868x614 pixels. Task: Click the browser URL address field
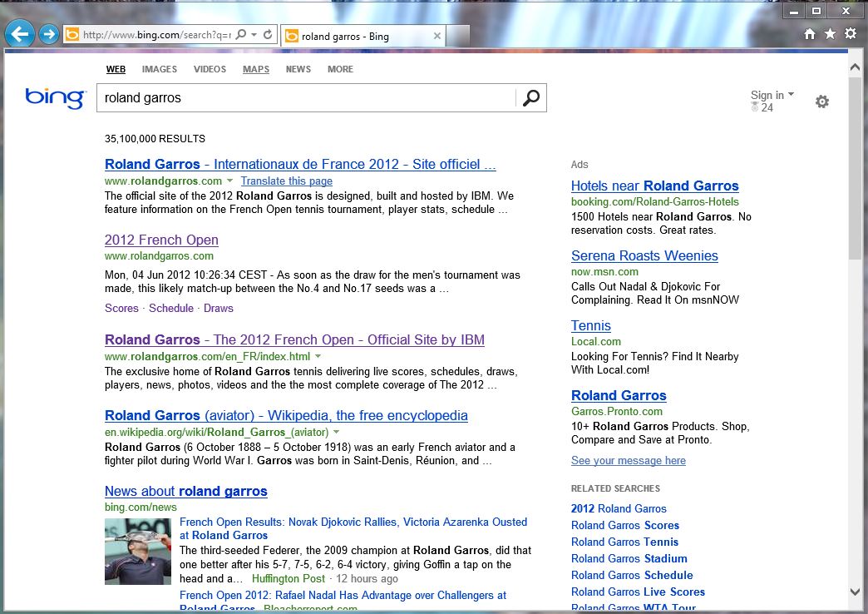pos(156,35)
